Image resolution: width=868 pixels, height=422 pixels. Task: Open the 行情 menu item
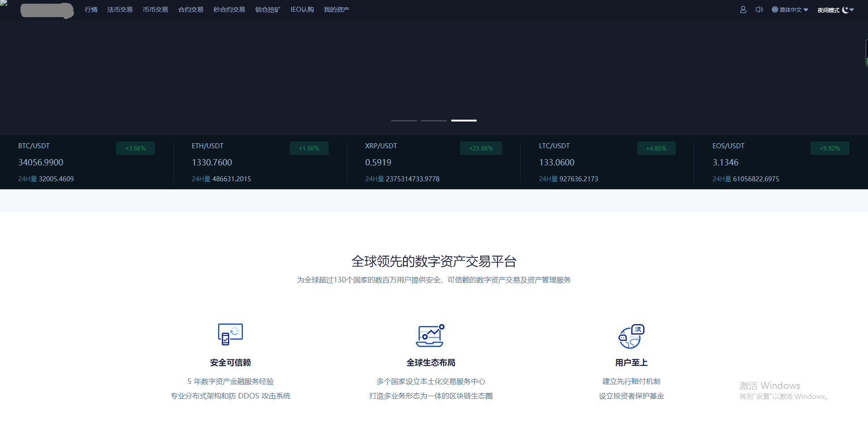tap(91, 10)
